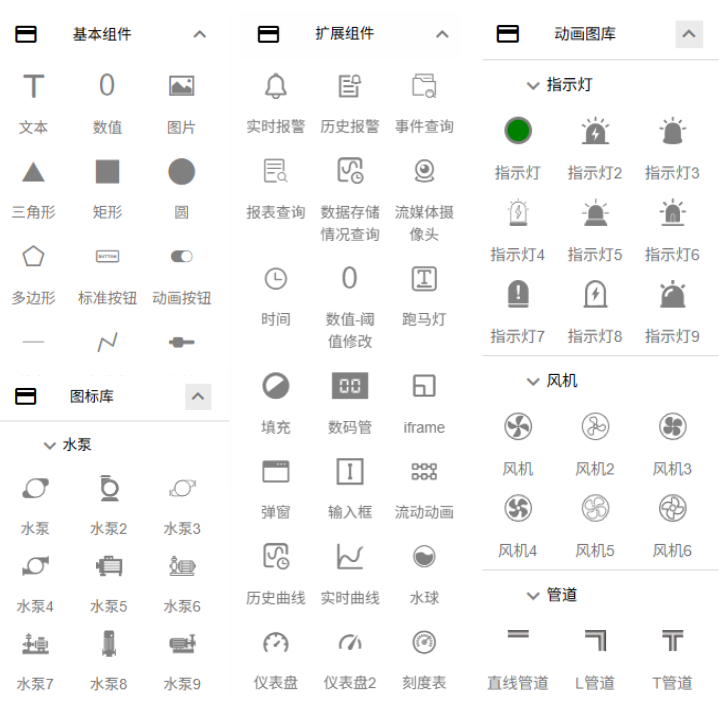Viewport: 728px width, 713px height.
Task: Select the green 指示灯 indicator light
Action: click(x=518, y=130)
